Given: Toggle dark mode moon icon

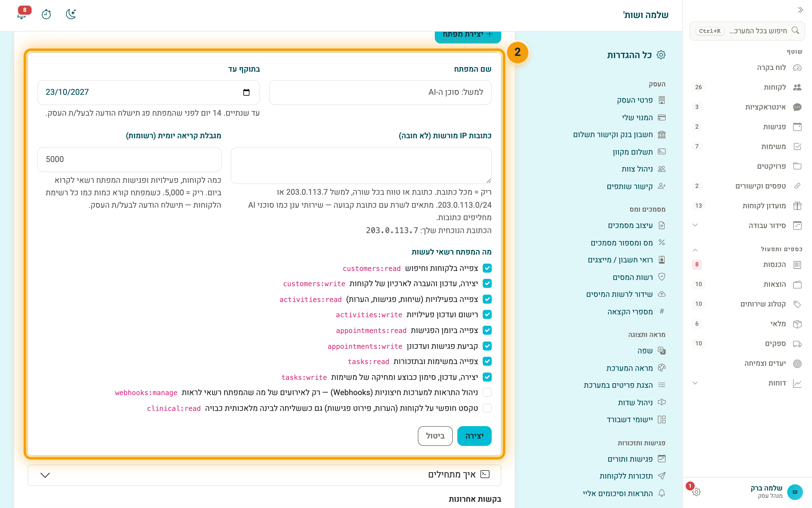Looking at the screenshot, I should tap(71, 14).
